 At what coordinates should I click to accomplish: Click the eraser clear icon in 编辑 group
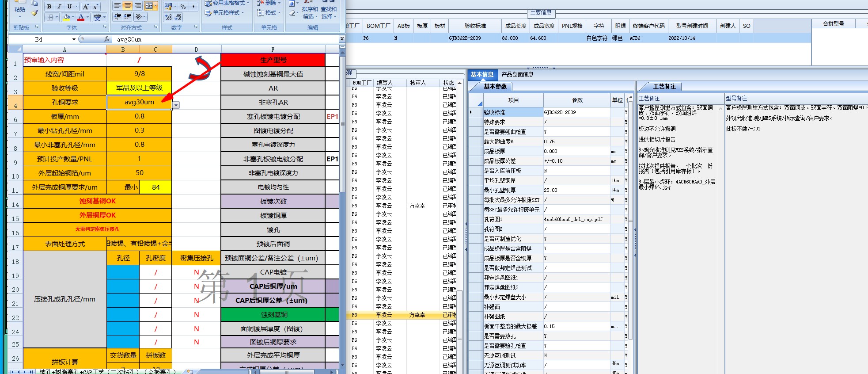[292, 13]
